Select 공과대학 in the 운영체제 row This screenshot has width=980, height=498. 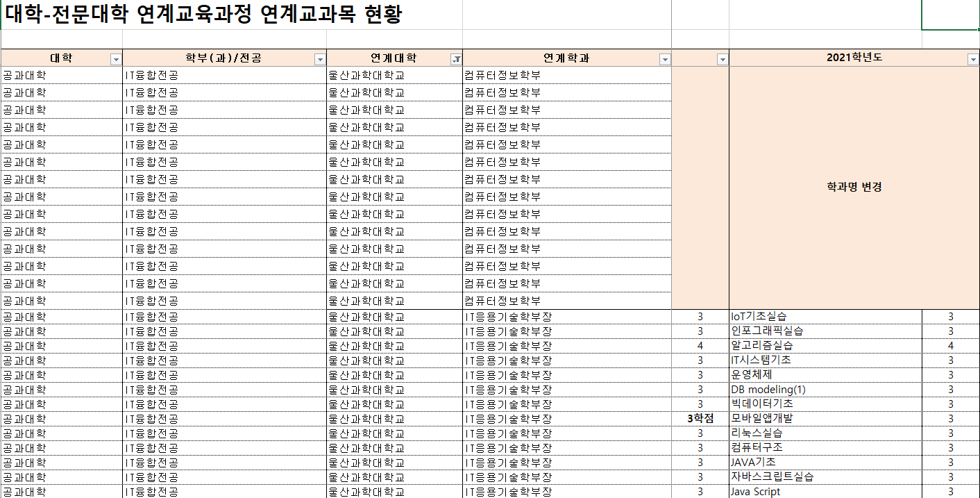coord(62,375)
